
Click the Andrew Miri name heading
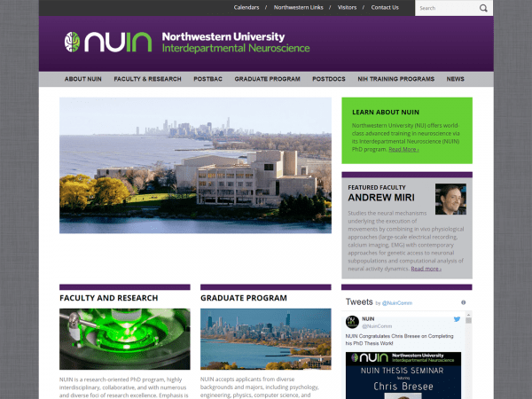point(381,198)
